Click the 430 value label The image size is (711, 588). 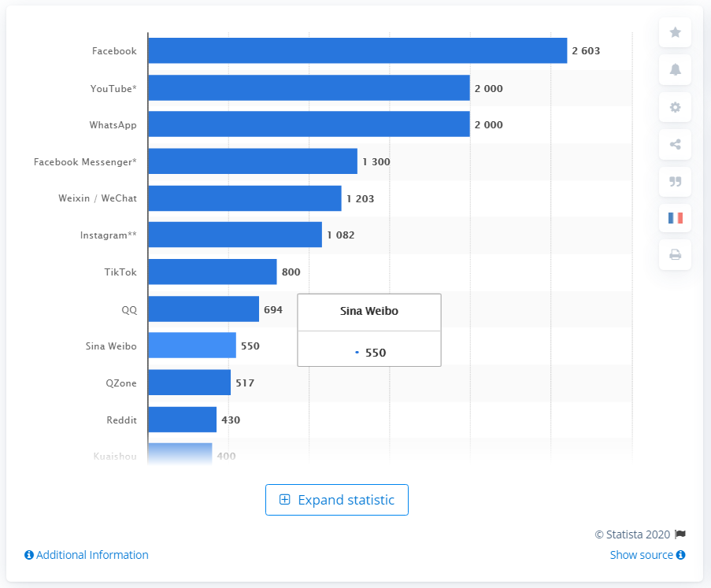[x=231, y=420]
